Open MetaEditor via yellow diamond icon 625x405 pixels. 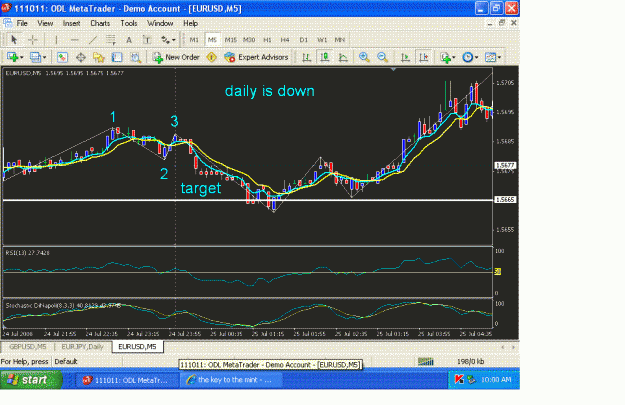click(211, 57)
